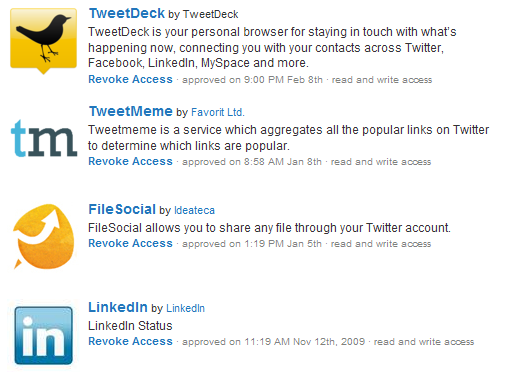Visit the Ideateca developer link
509x372 pixels.
pos(194,210)
